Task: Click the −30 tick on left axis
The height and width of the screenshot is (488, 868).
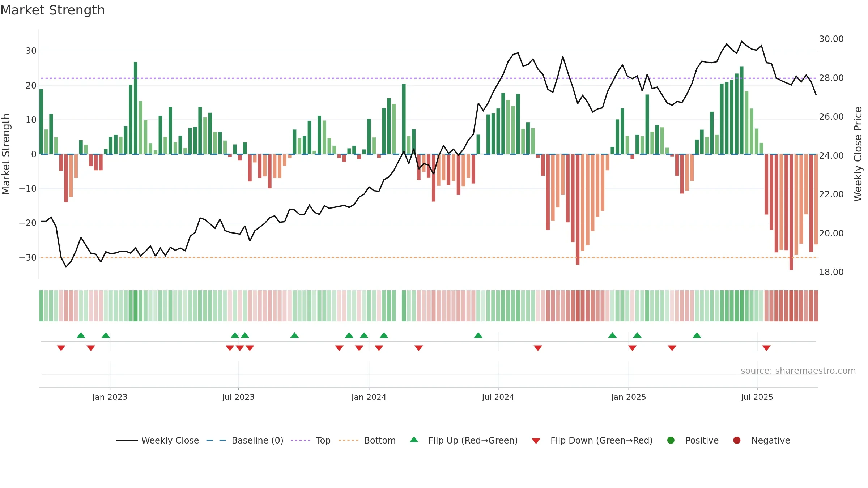Action: click(x=28, y=258)
